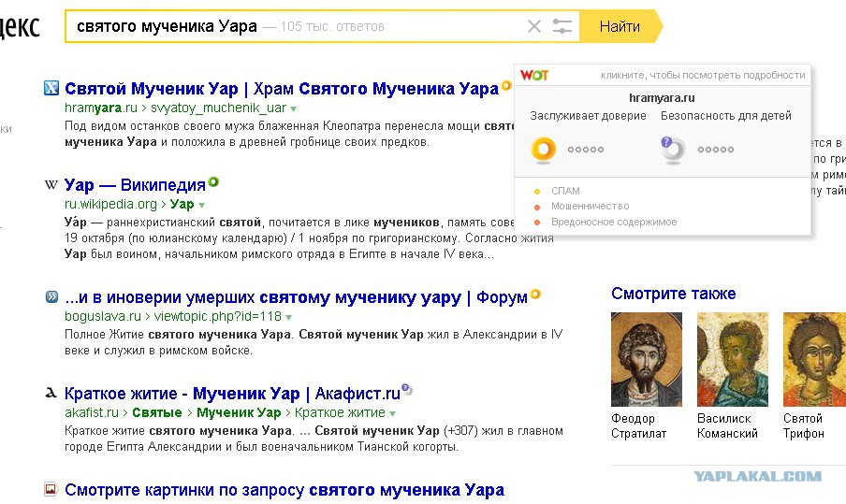
Task: Open Смотрите картинки по запросу link
Action: 284,490
